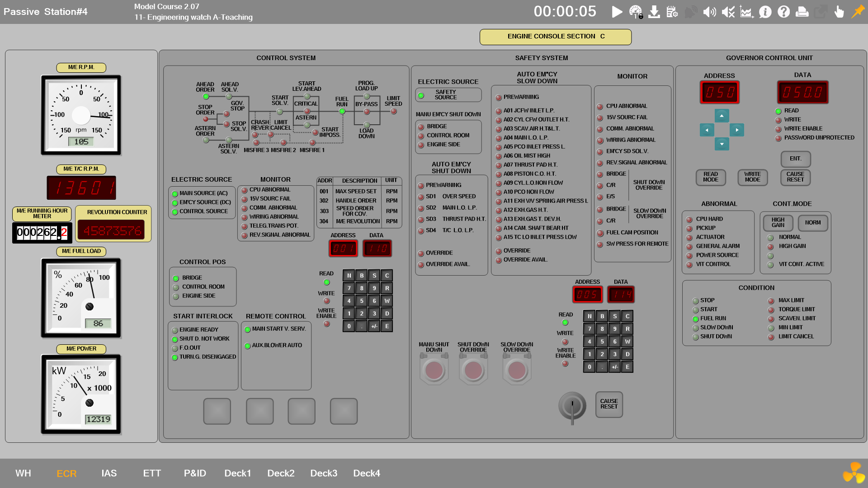Click the governor READ MODE button
The height and width of the screenshot is (488, 868).
(x=710, y=177)
